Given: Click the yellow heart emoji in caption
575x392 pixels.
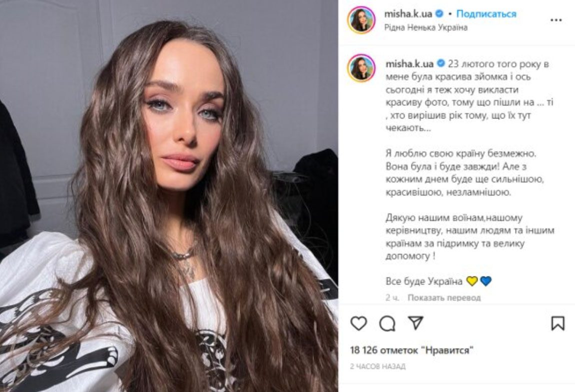Looking at the screenshot, I should (x=472, y=281).
